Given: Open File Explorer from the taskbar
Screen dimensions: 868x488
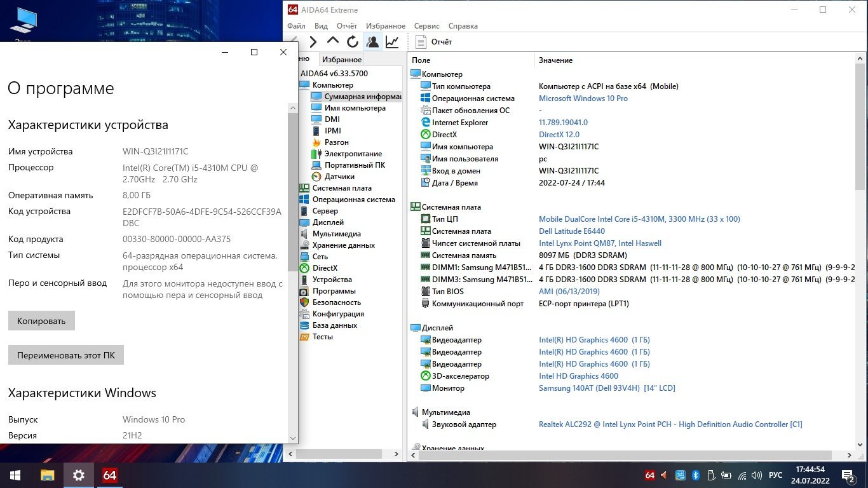Looking at the screenshot, I should [47, 475].
